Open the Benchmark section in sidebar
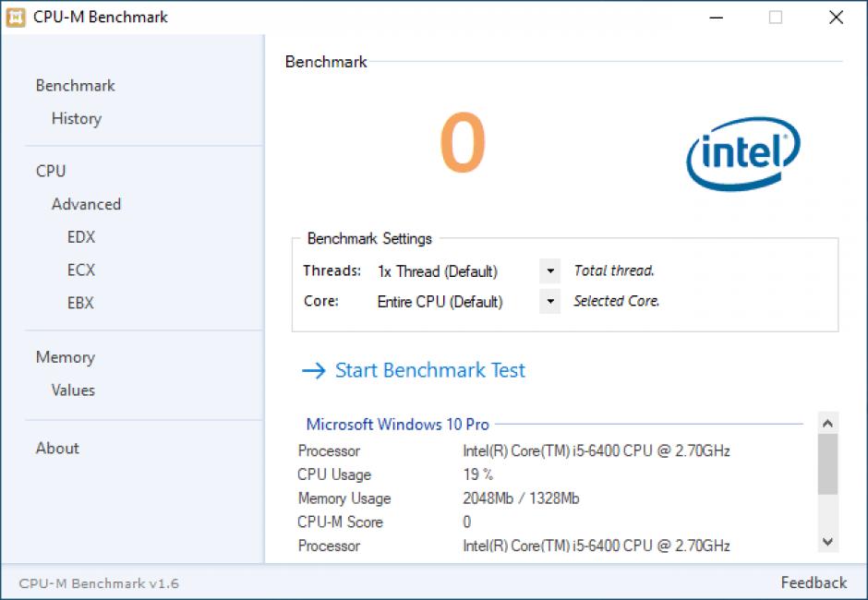The image size is (868, 600). [x=76, y=85]
